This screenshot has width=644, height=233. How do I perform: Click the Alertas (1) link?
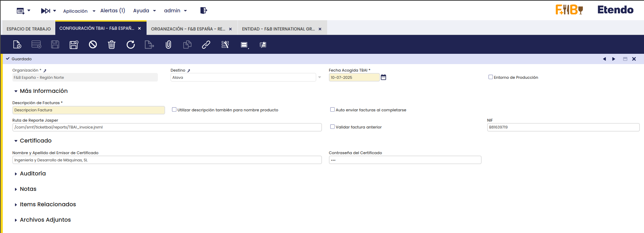click(113, 11)
